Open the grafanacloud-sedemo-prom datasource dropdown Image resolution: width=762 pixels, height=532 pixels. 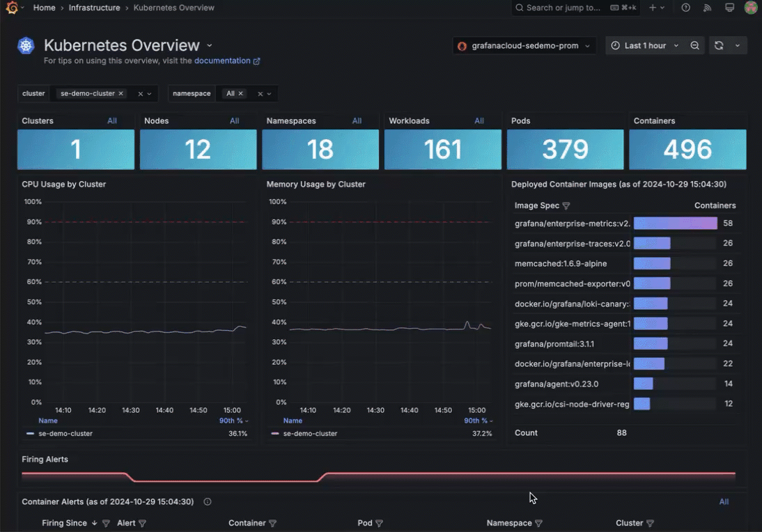point(524,46)
